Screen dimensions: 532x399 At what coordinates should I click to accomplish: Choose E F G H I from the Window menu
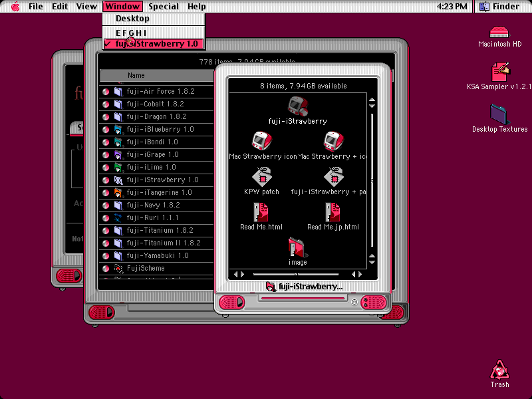click(x=154, y=33)
